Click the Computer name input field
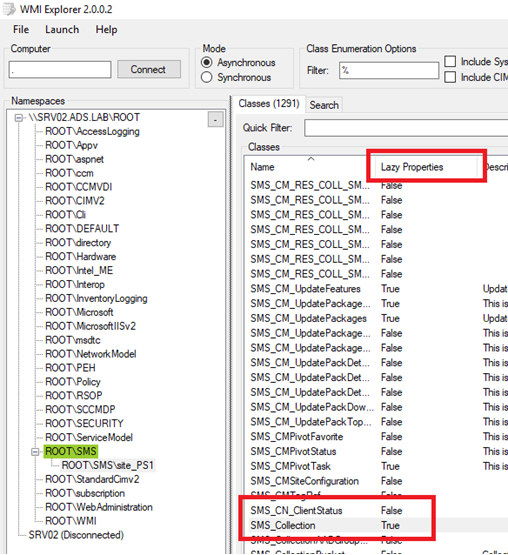The image size is (508, 555). click(60, 69)
